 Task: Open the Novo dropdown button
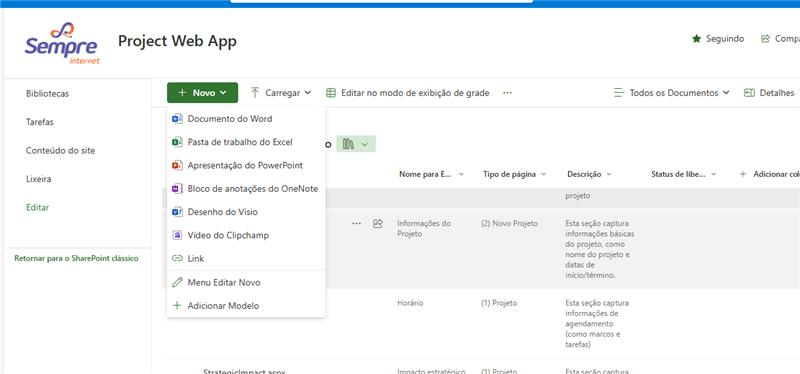[x=203, y=93]
